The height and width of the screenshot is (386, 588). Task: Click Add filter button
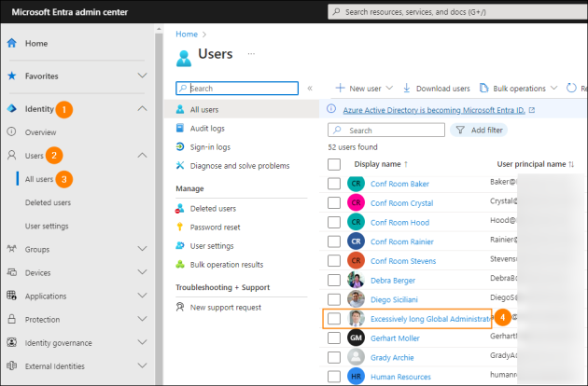pyautogui.click(x=479, y=130)
